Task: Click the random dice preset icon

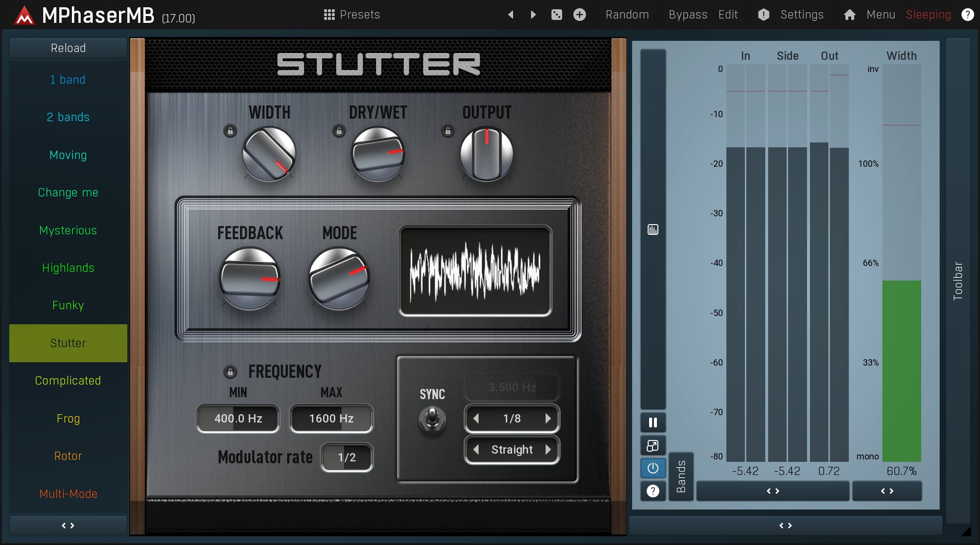Action: pyautogui.click(x=557, y=15)
